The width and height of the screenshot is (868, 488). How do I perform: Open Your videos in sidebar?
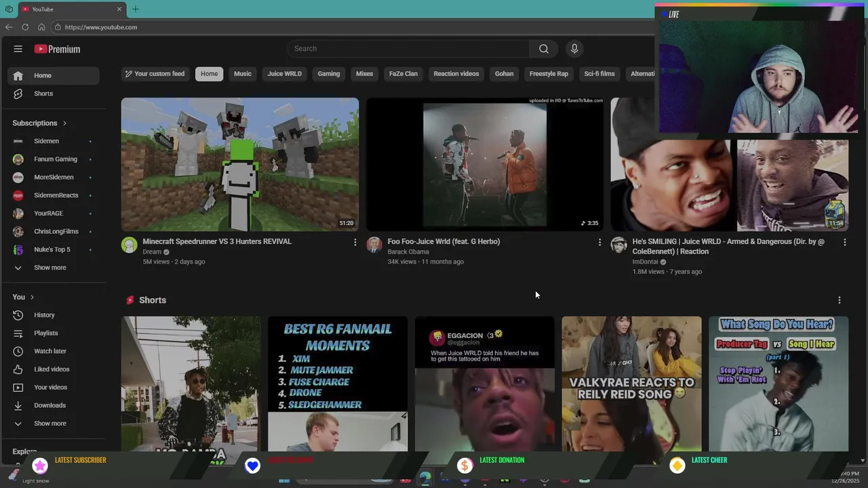click(53, 388)
